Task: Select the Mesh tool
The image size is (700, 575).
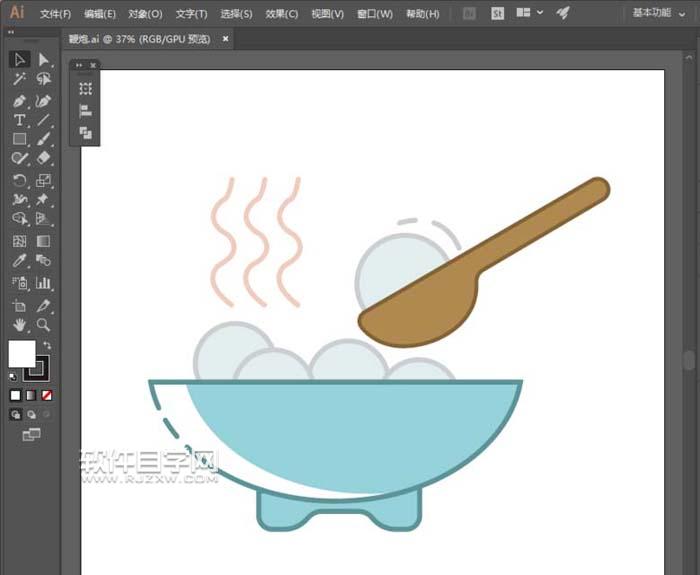Action: click(20, 241)
